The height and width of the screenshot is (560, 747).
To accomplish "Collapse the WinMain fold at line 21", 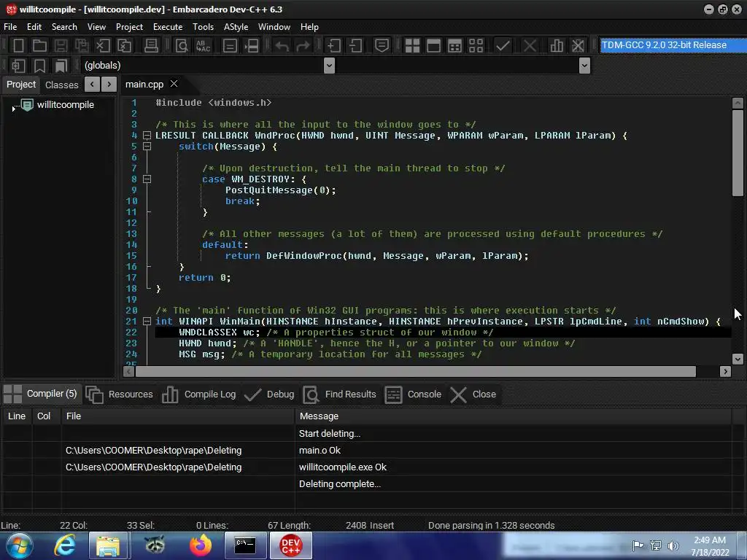I will tap(147, 322).
